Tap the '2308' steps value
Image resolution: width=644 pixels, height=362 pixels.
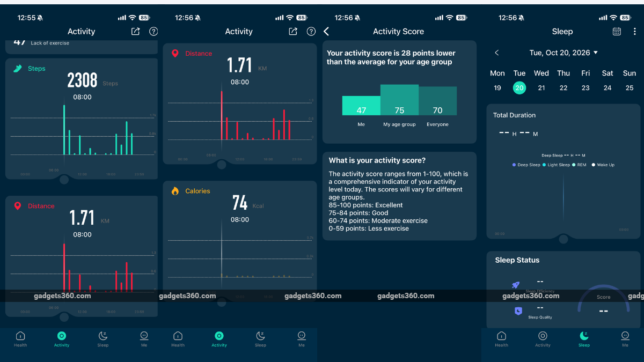click(x=82, y=80)
